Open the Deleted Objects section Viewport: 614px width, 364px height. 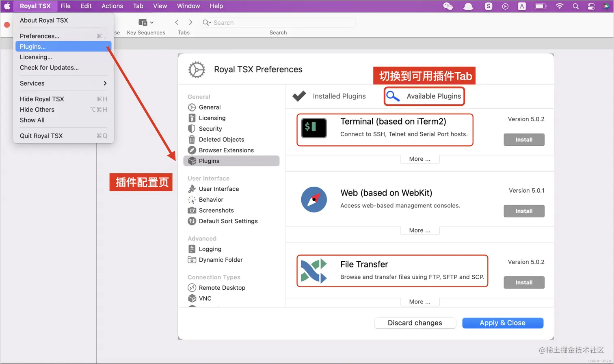(221, 139)
